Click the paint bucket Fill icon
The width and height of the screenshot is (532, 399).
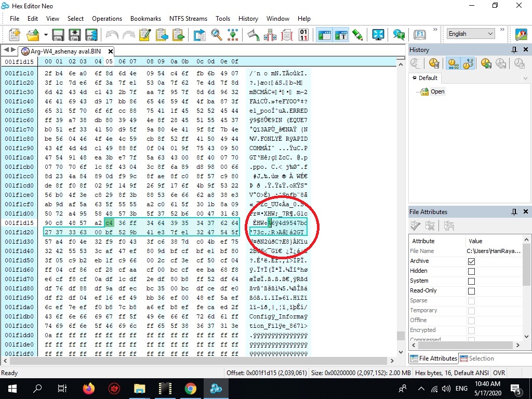254,35
